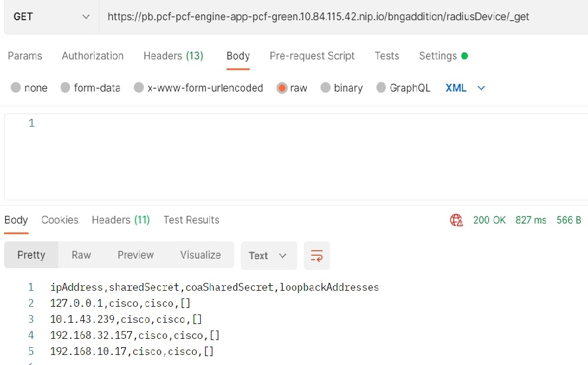Select the raw body option
Viewport: 588px width, 365px height.
coord(292,88)
